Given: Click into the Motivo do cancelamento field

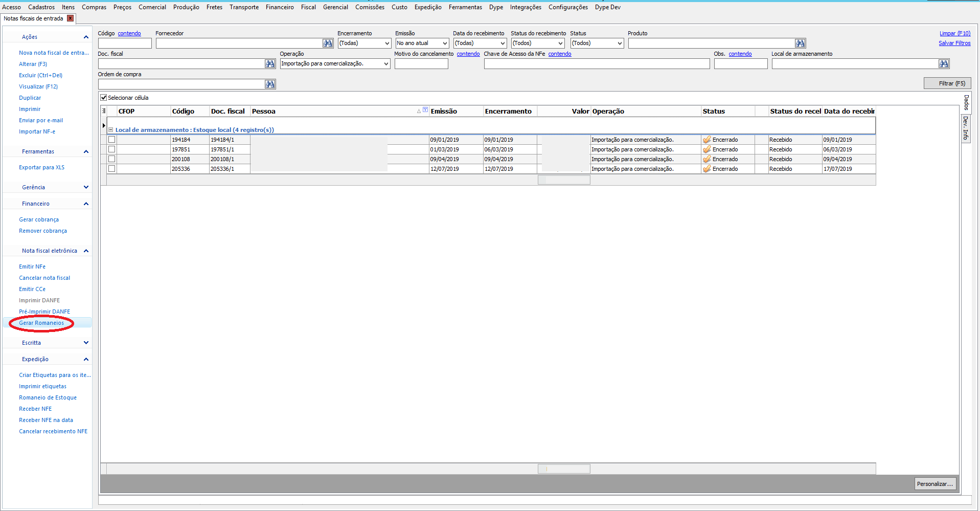Looking at the screenshot, I should pos(421,64).
